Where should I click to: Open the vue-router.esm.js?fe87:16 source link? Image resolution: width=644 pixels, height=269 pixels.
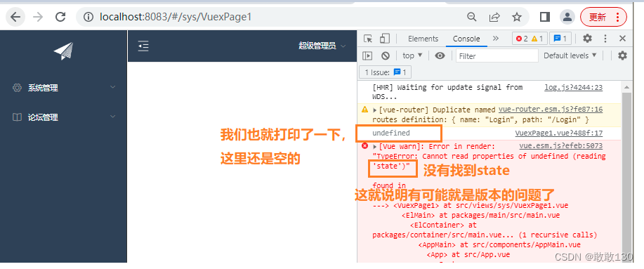[551, 110]
